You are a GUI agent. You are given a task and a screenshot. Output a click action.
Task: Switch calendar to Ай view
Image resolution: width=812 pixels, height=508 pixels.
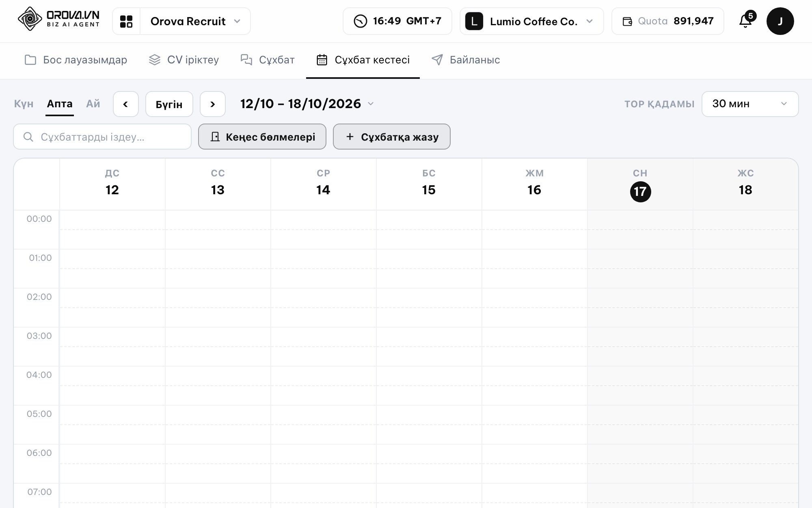(x=93, y=104)
